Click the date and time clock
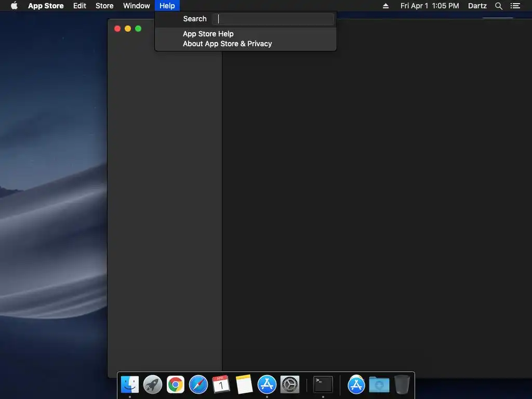The image size is (532, 399). pos(430,6)
